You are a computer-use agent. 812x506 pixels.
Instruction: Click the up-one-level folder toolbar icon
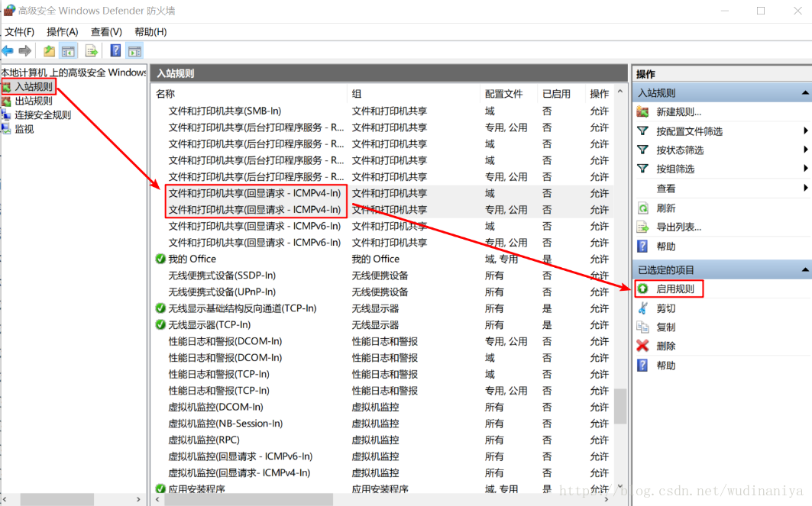pyautogui.click(x=49, y=50)
